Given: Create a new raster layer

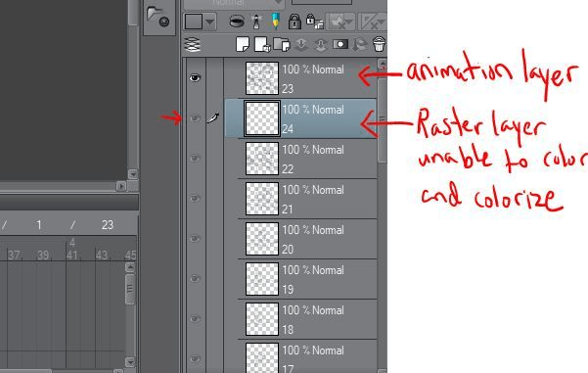Looking at the screenshot, I should [243, 44].
